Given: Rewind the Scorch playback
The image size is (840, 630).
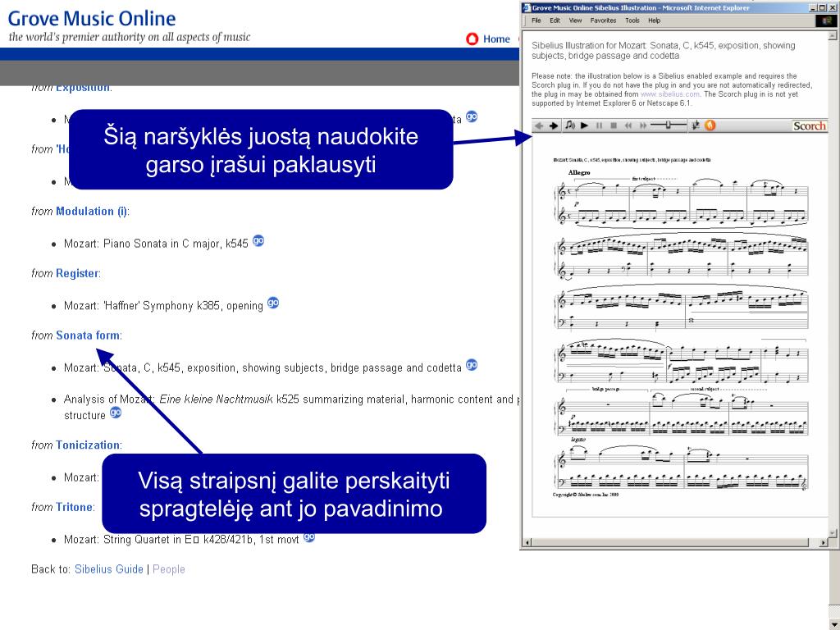Looking at the screenshot, I should [x=628, y=126].
